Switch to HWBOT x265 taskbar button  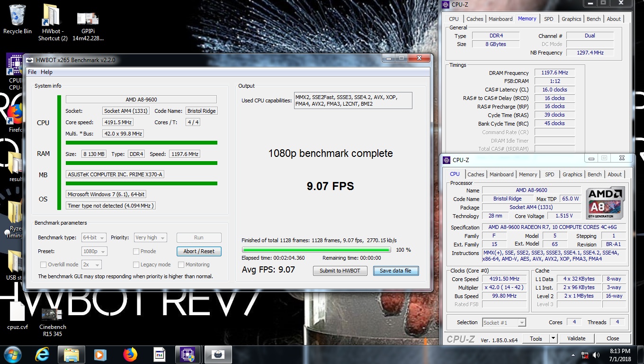218,355
